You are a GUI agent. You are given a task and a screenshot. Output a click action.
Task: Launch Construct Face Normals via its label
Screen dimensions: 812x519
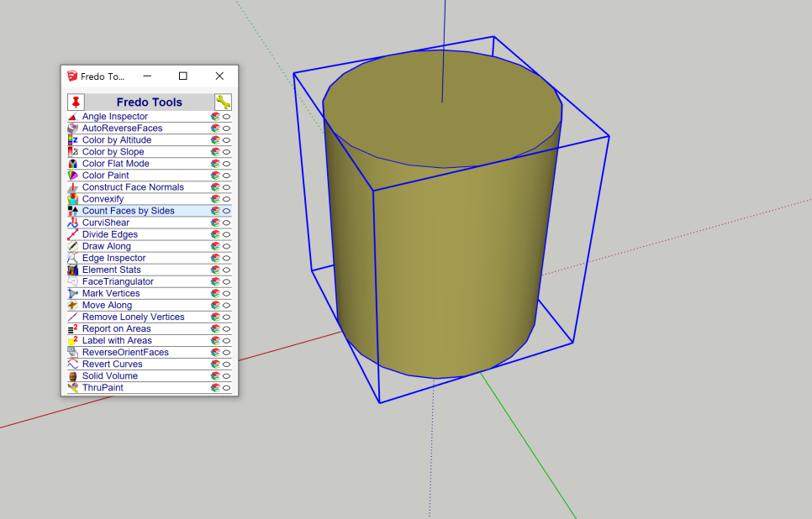point(133,187)
